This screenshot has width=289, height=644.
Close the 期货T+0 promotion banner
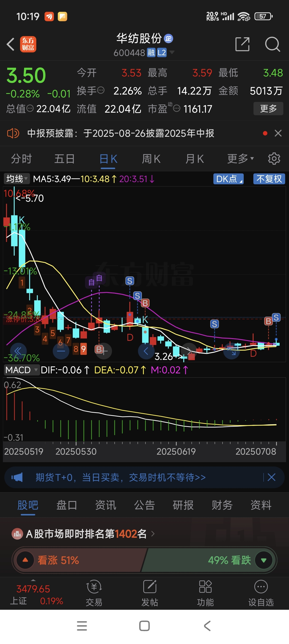pyautogui.click(x=271, y=477)
